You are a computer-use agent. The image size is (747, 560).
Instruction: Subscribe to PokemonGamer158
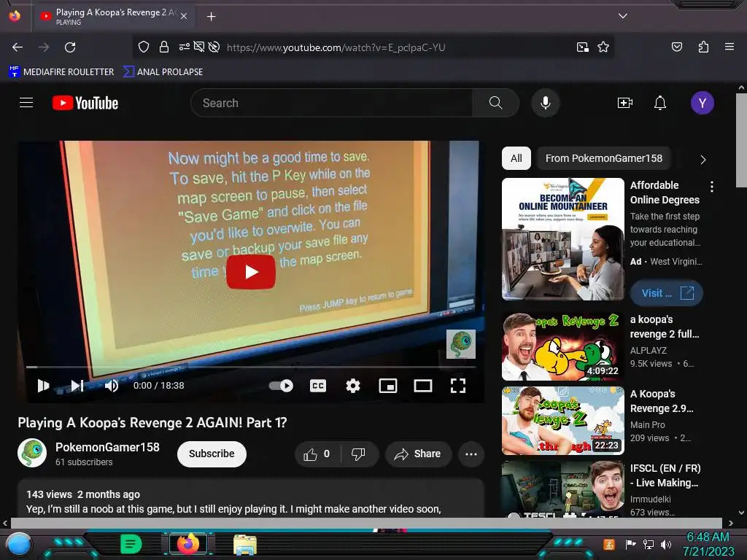point(212,454)
